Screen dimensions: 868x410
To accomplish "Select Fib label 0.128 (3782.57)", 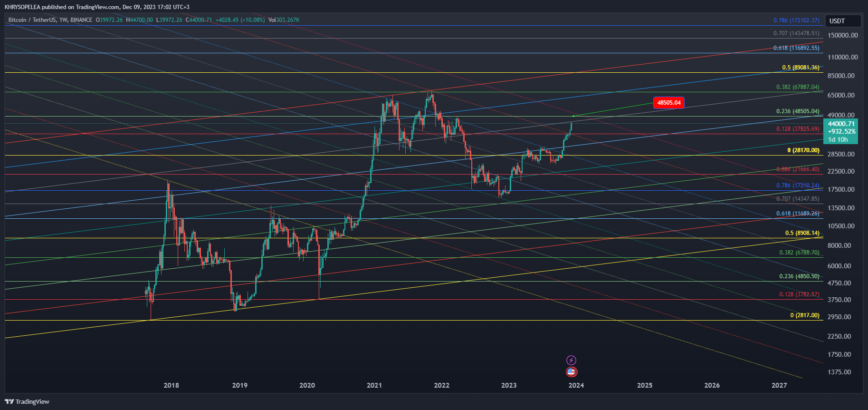I will tap(799, 294).
